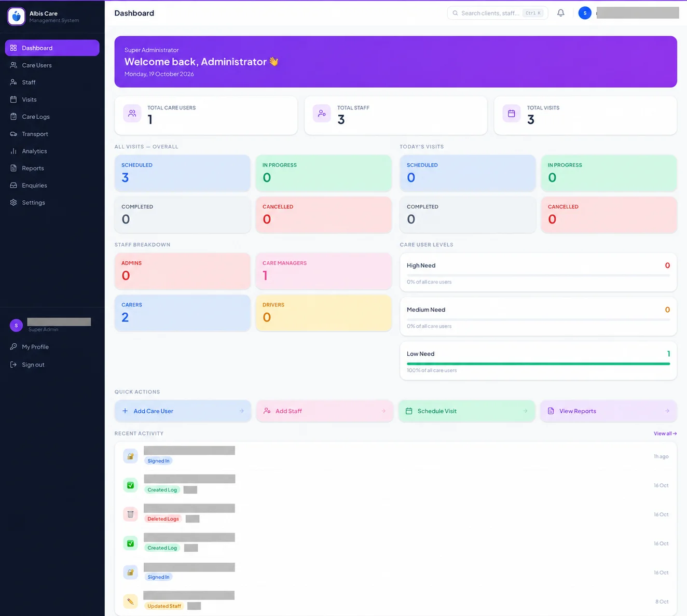Navigate to Care Logs

pyautogui.click(x=52, y=117)
